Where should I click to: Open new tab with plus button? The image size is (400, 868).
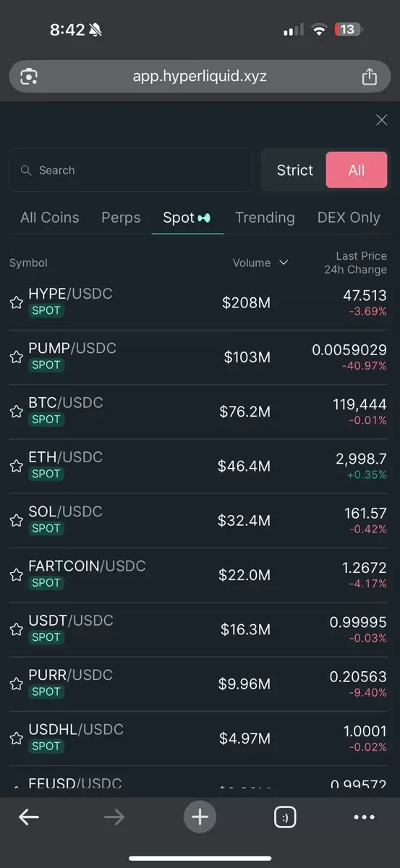click(200, 817)
